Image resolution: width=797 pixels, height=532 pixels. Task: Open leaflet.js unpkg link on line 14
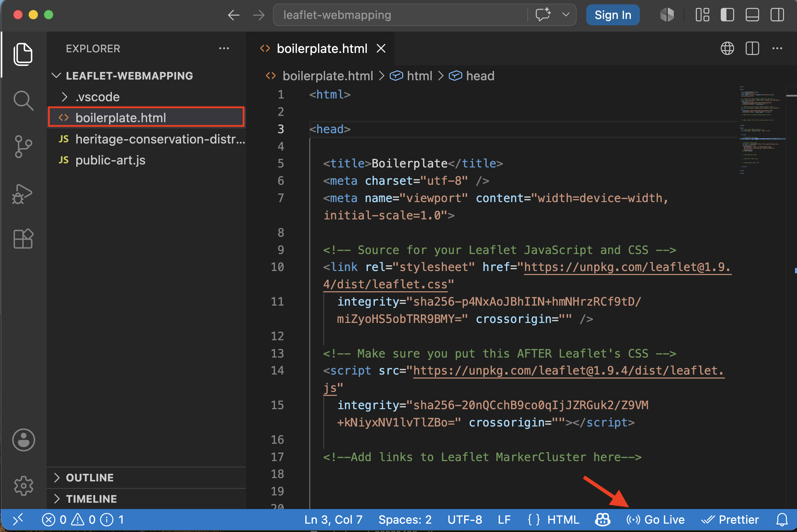(x=568, y=371)
